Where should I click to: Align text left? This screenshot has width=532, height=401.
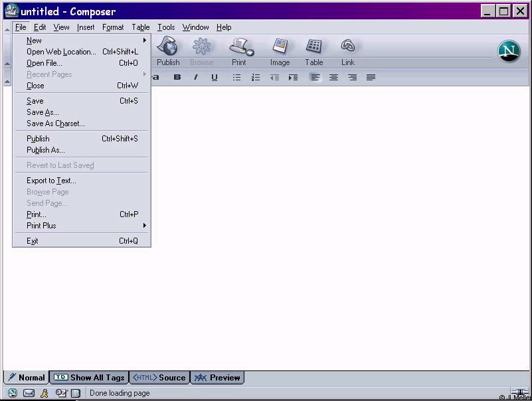pos(315,78)
